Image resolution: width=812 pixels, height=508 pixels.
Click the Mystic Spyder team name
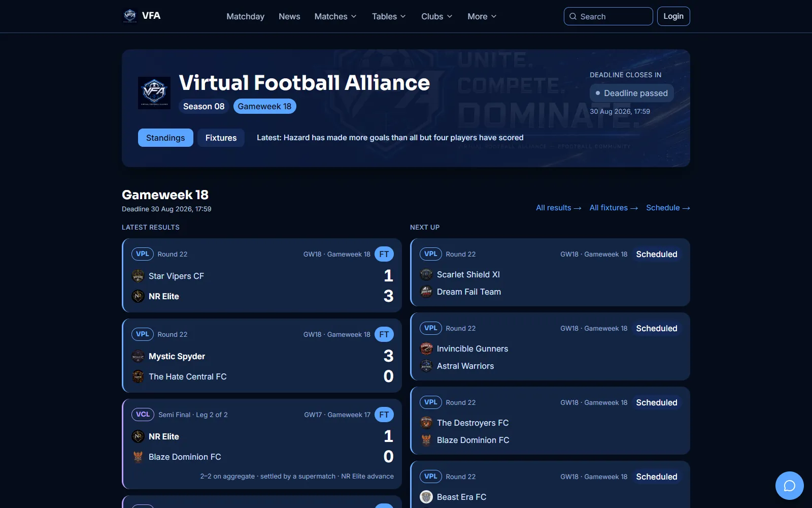point(177,356)
